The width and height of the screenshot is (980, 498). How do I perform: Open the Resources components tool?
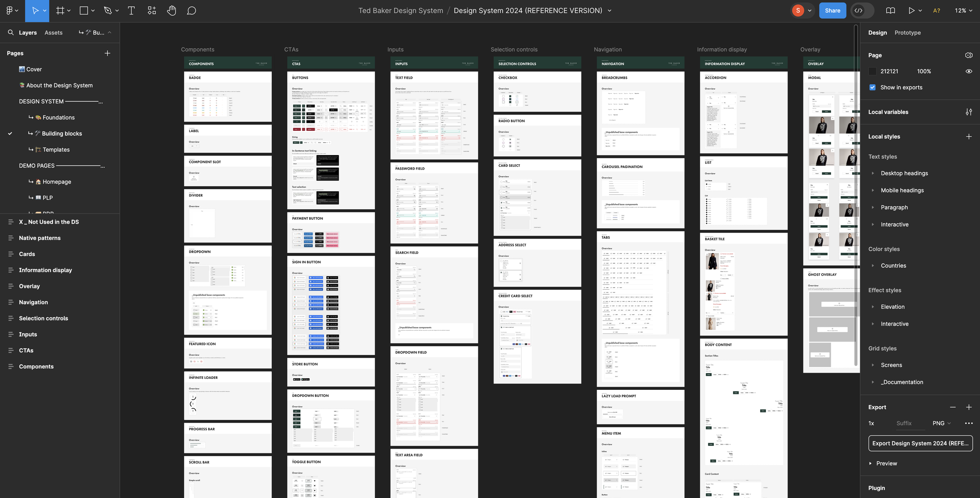point(152,11)
